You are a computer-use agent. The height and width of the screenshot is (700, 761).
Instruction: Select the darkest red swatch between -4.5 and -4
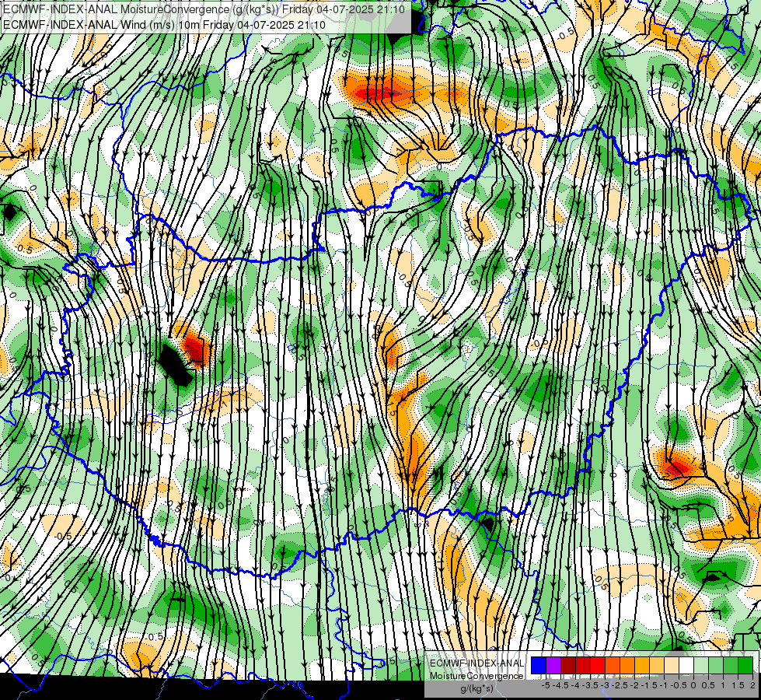(568, 665)
